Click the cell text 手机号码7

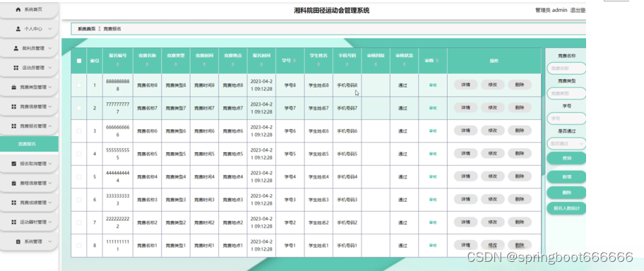click(x=347, y=109)
